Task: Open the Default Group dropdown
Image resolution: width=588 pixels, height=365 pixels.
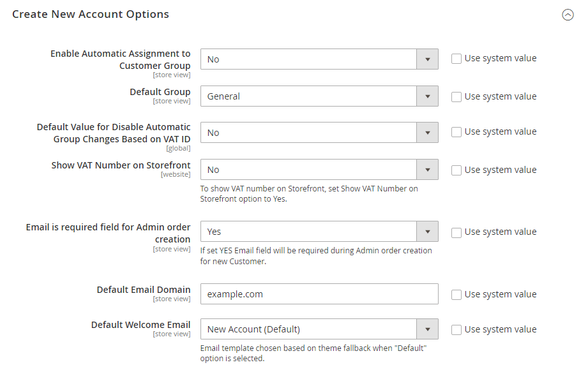Action: 319,96
